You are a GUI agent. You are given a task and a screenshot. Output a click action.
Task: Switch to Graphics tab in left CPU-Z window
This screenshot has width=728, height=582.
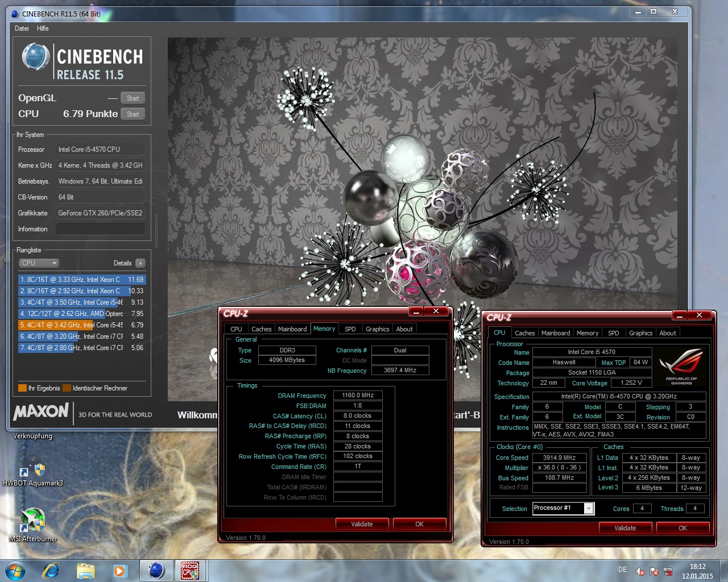(378, 329)
